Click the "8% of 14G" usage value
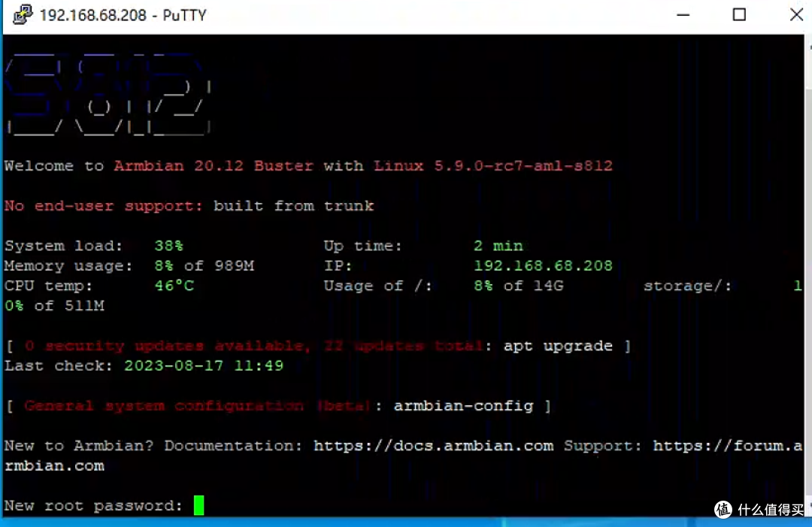Screen dimensions: 812x527 coord(518,286)
